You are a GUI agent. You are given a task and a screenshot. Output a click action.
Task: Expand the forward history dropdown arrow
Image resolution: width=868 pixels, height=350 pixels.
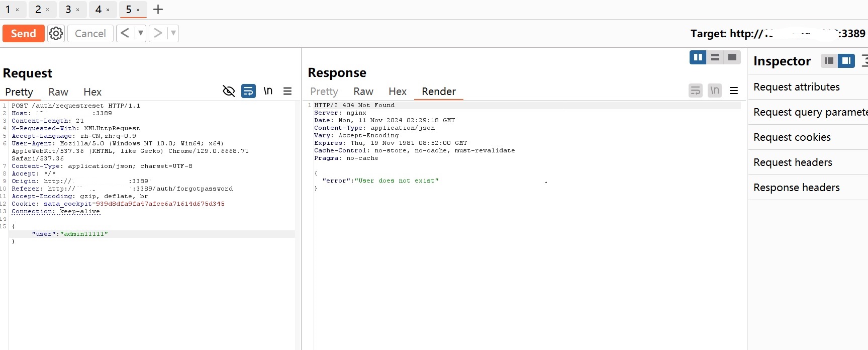tap(173, 33)
